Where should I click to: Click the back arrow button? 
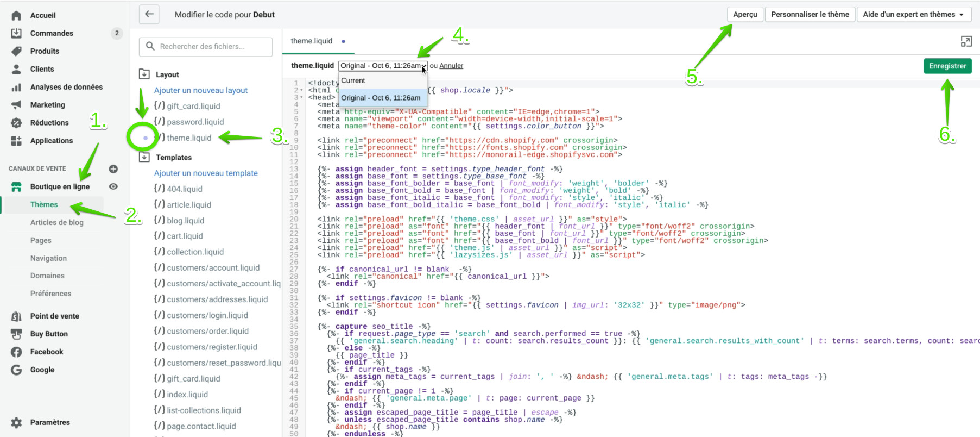[149, 15]
